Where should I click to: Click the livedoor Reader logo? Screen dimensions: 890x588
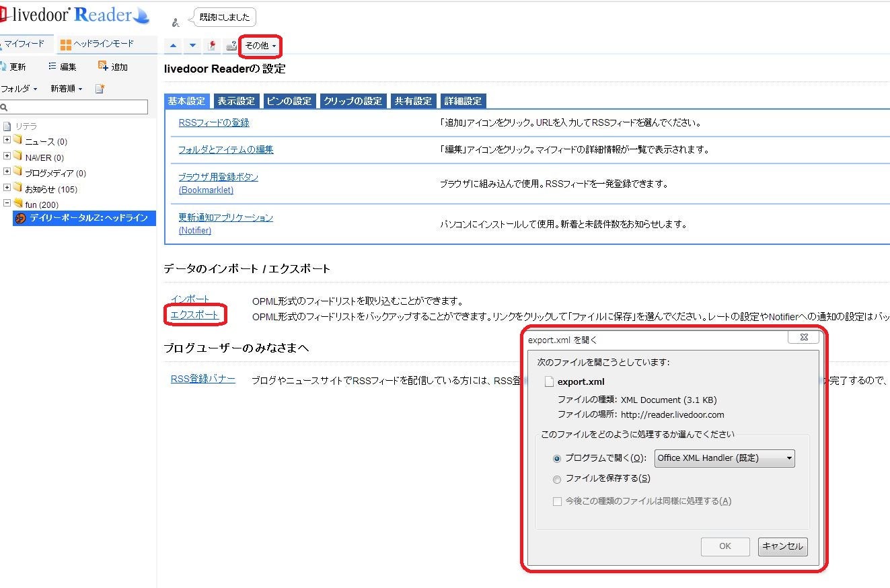(75, 15)
